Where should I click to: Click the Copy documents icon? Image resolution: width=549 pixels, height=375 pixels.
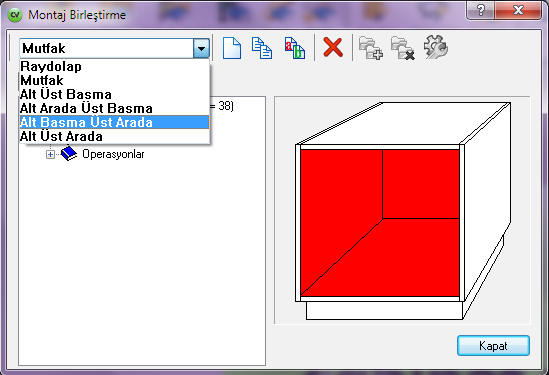click(x=262, y=48)
